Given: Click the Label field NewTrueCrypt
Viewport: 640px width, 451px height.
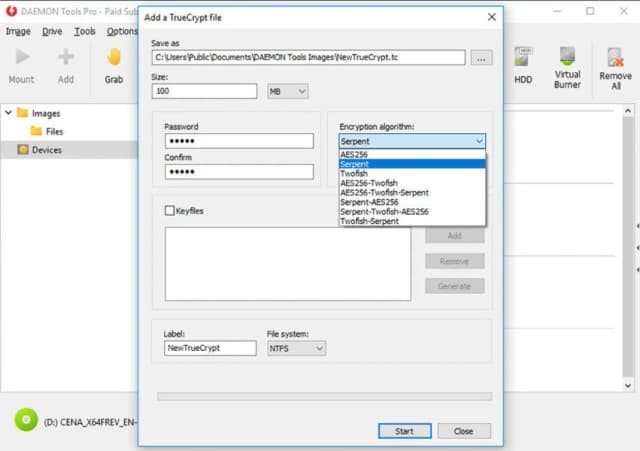Looking at the screenshot, I should pyautogui.click(x=210, y=348).
